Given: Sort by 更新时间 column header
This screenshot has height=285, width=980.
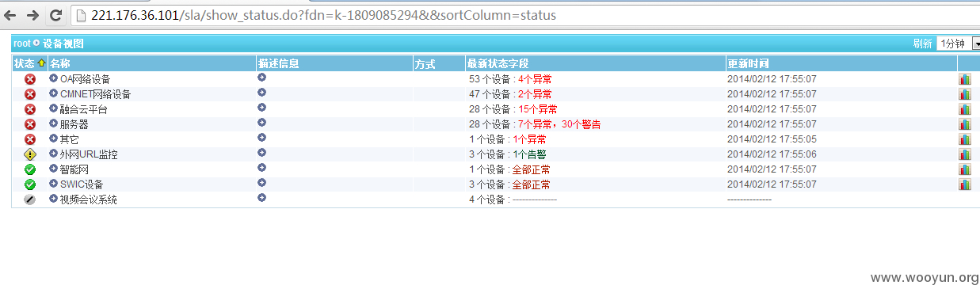Looking at the screenshot, I should [x=748, y=63].
